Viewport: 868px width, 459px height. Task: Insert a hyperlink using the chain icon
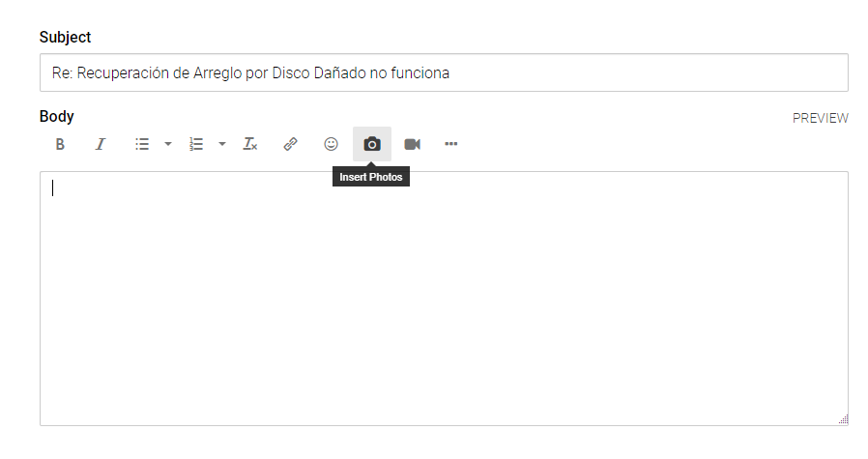coord(290,145)
